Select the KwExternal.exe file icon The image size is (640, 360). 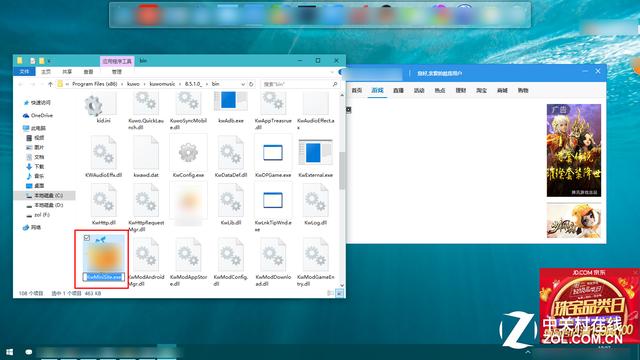point(316,153)
